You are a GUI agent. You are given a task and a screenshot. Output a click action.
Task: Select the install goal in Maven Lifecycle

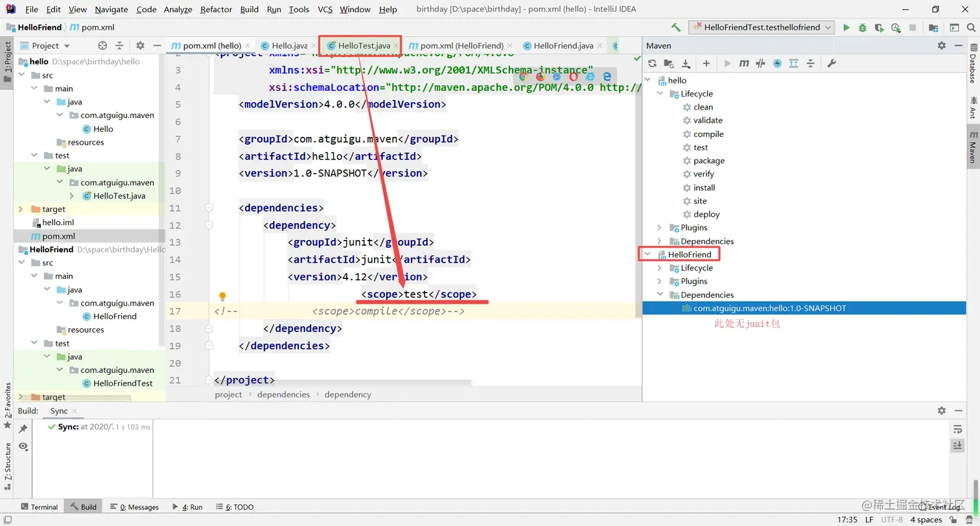(704, 187)
